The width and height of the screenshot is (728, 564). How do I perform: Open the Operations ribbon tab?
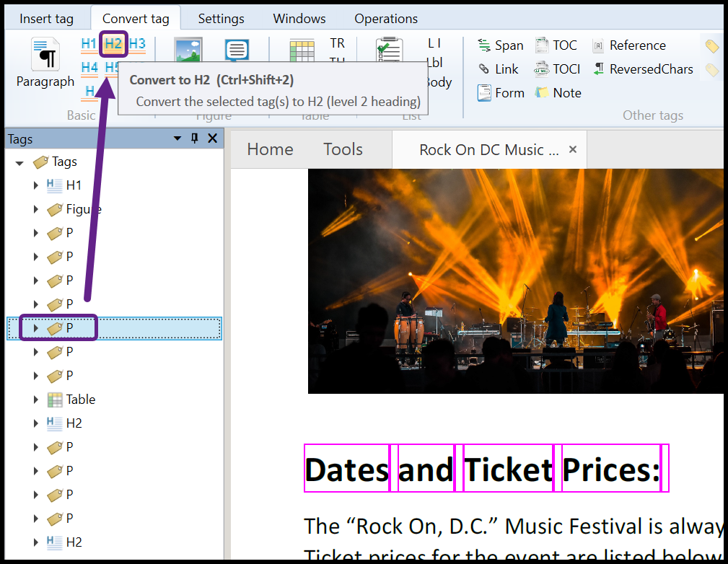tap(386, 19)
